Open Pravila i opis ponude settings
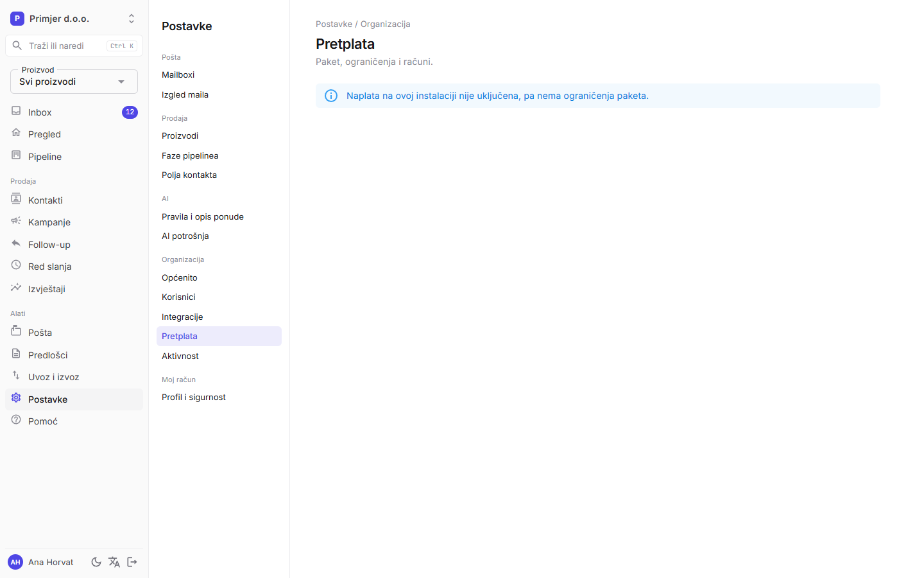Screen dimensions: 924x578 [219, 217]
